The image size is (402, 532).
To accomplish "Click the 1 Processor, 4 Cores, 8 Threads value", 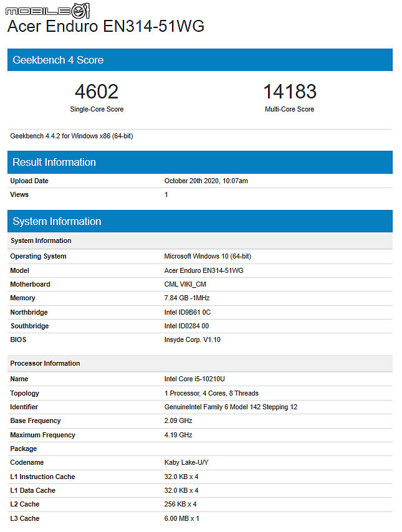I will pos(211,393).
